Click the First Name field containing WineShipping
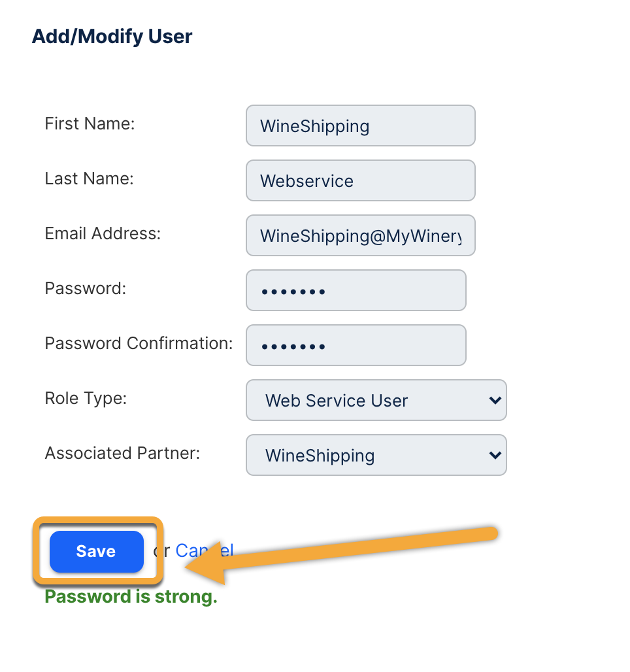The width and height of the screenshot is (630, 672). (x=361, y=126)
